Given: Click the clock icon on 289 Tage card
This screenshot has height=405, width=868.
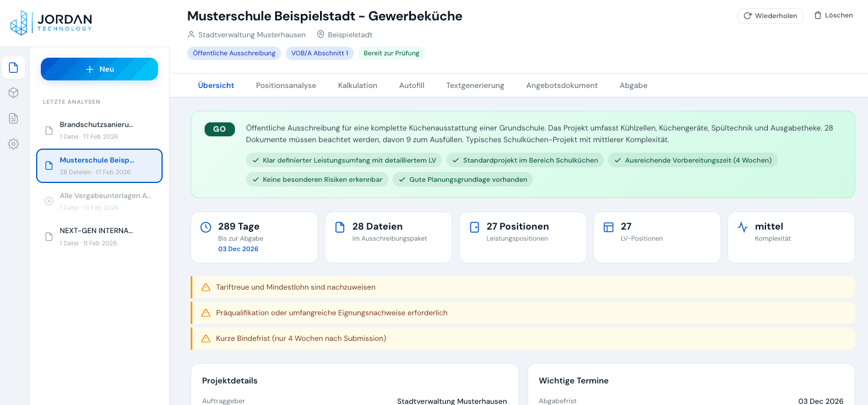Looking at the screenshot, I should click(206, 227).
